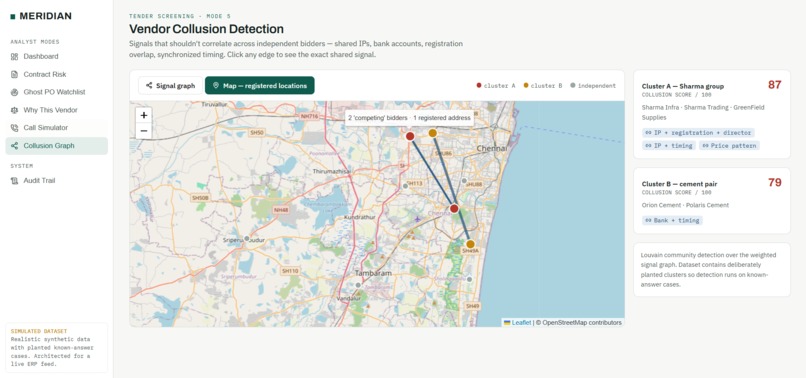The image size is (806, 378).
Task: Click the gray marker near SH113
Action: pyautogui.click(x=405, y=186)
